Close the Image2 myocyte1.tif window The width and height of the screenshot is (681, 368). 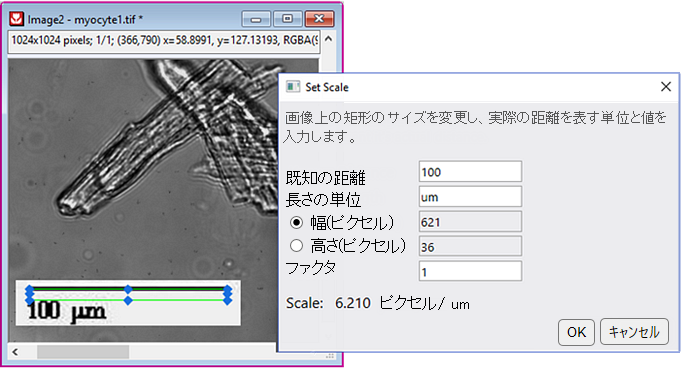(319, 19)
